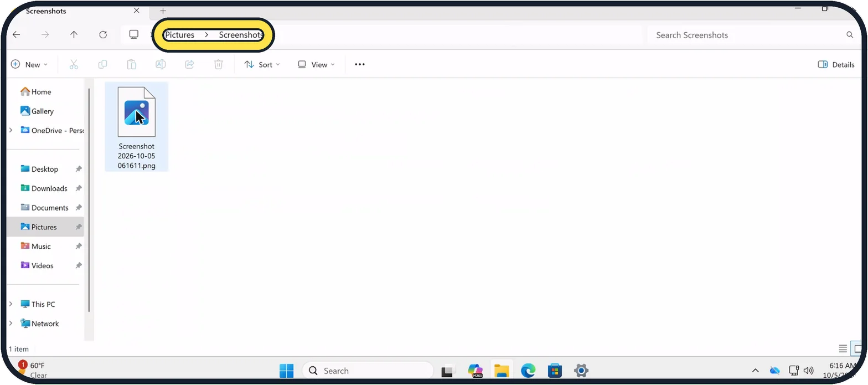Toggle the Details pane
This screenshot has width=868, height=385.
836,64
